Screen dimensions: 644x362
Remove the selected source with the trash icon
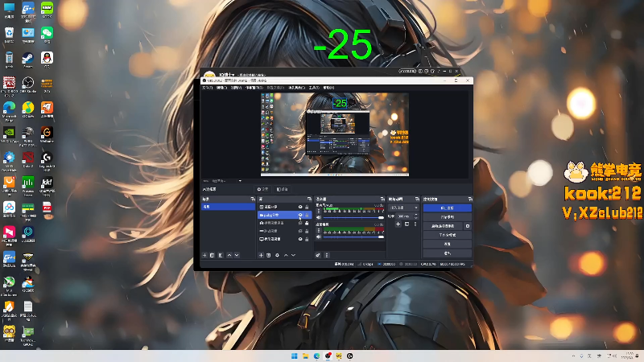pos(269,255)
